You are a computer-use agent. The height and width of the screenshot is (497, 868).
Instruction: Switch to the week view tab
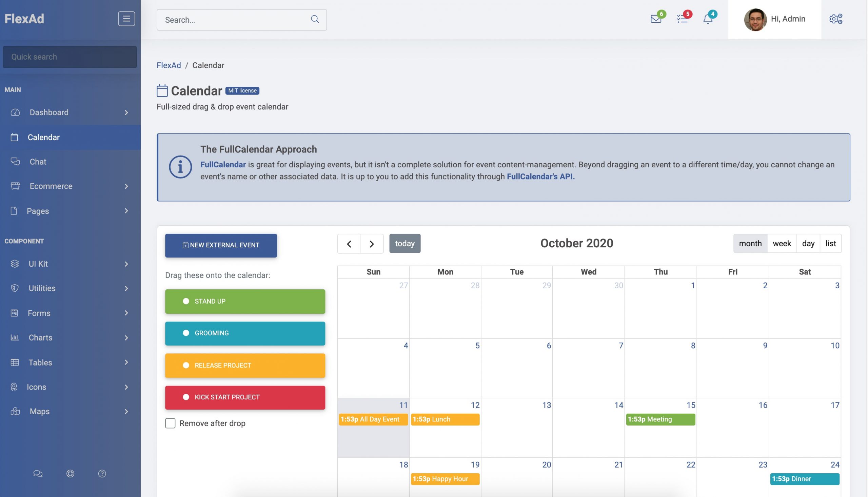pyautogui.click(x=782, y=243)
